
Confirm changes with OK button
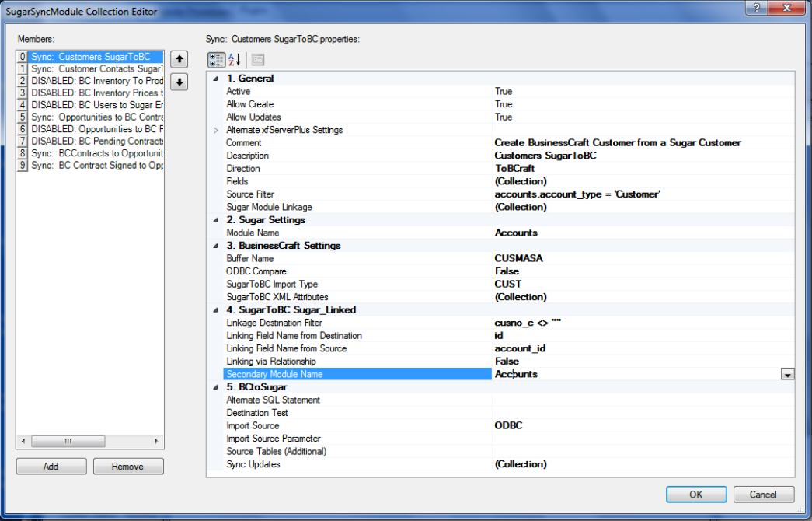pos(696,495)
